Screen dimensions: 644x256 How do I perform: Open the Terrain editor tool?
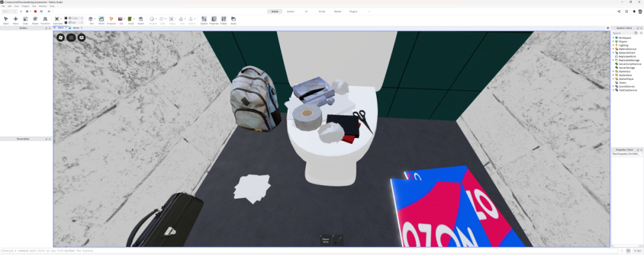pyautogui.click(x=102, y=20)
